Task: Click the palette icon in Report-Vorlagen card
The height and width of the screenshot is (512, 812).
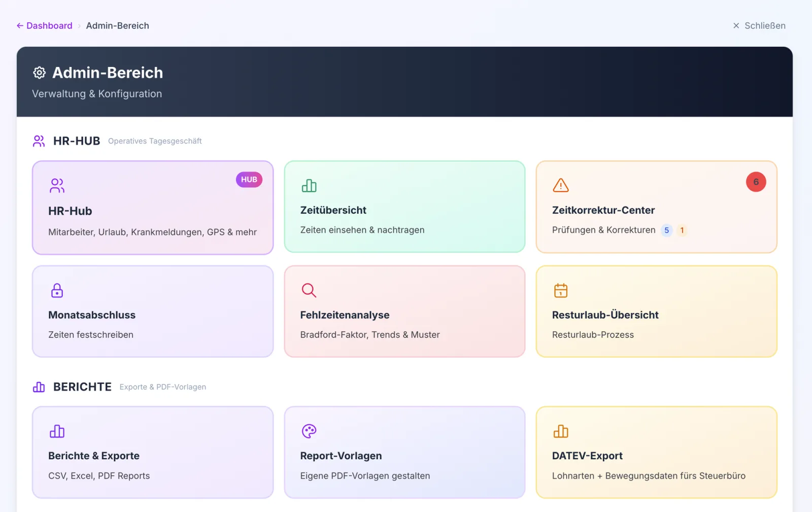Action: [x=309, y=431]
